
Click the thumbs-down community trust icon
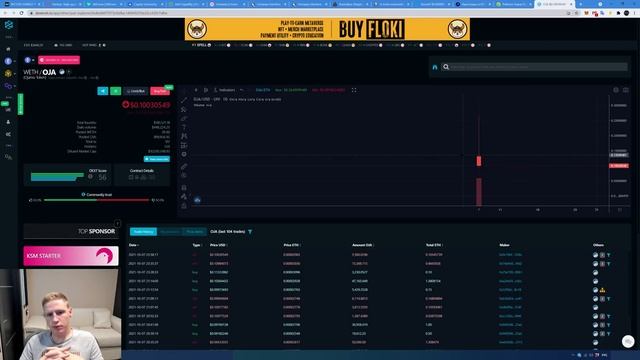tap(153, 200)
